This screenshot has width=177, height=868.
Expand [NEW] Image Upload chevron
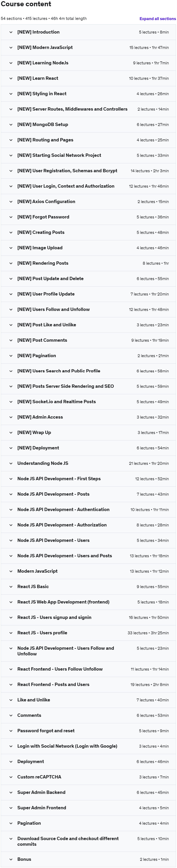[11, 248]
